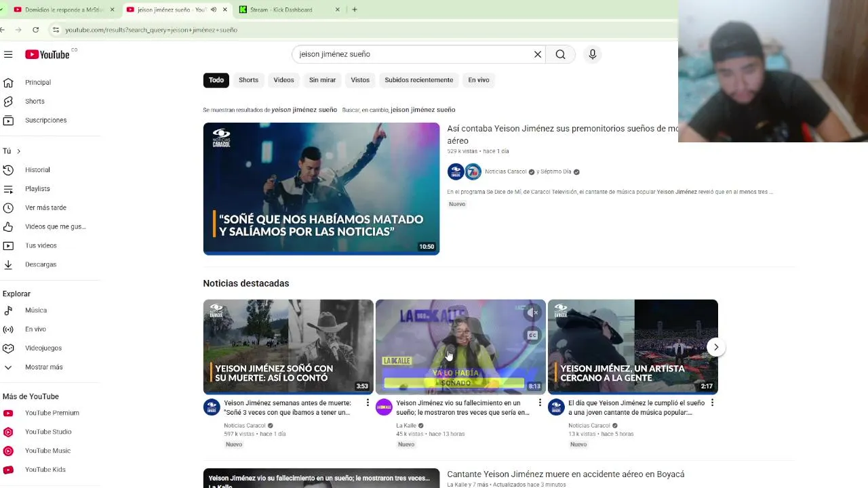868x488 pixels.
Task: Run search with magnifier button
Action: [x=560, y=54]
